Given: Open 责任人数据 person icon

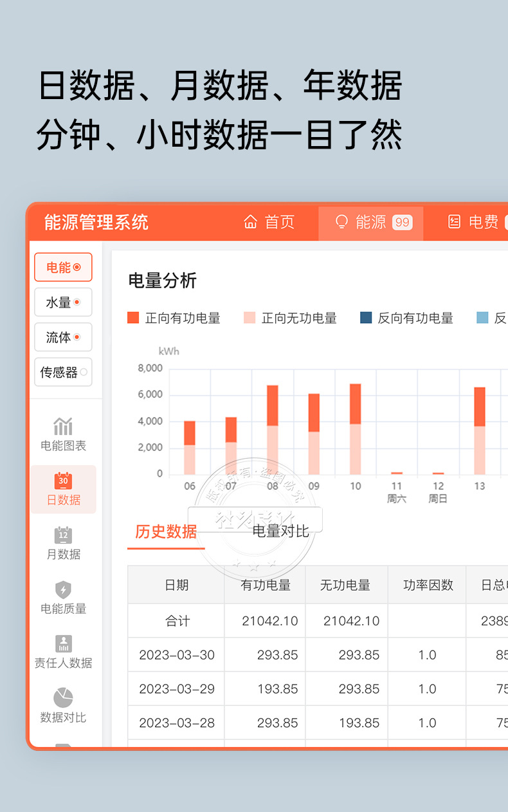Looking at the screenshot, I should click(x=63, y=643).
